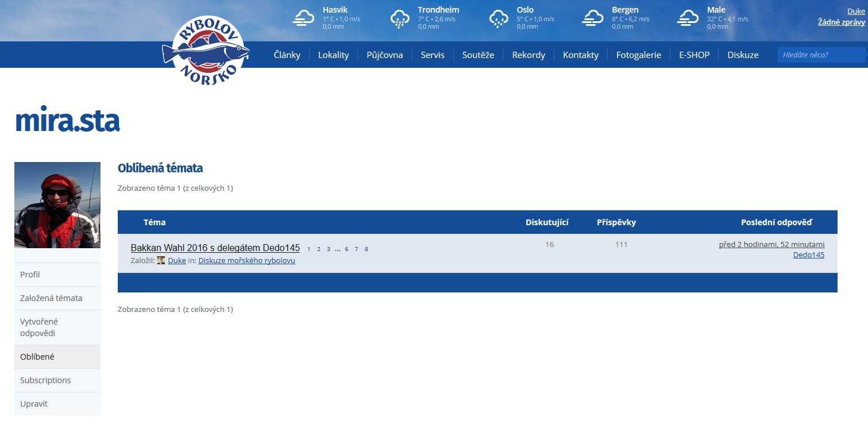
Task: Select the Fotogalerie menu item
Action: [x=638, y=55]
